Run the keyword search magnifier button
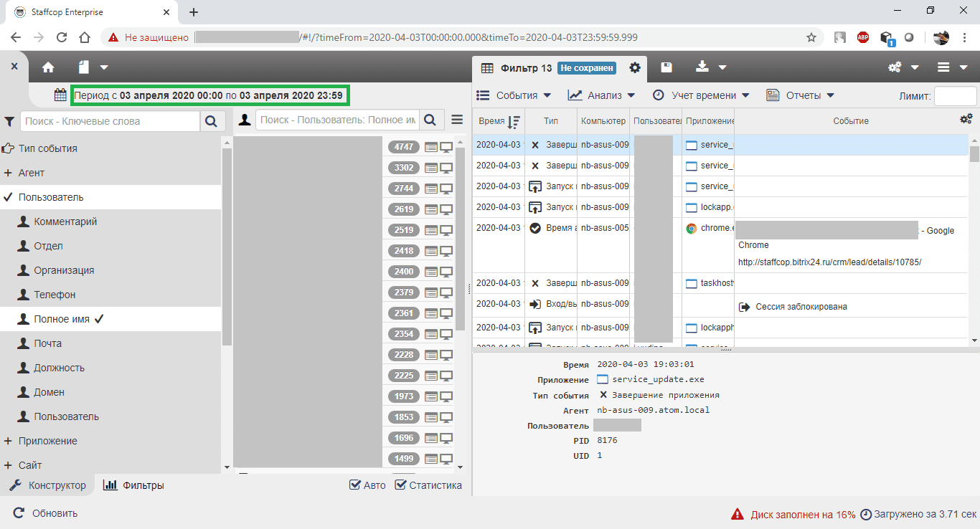980x529 pixels. click(211, 121)
